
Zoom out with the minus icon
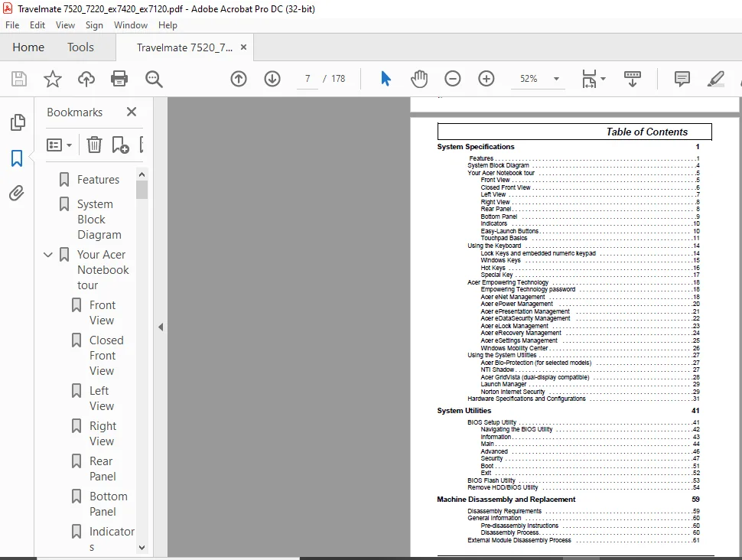click(452, 79)
